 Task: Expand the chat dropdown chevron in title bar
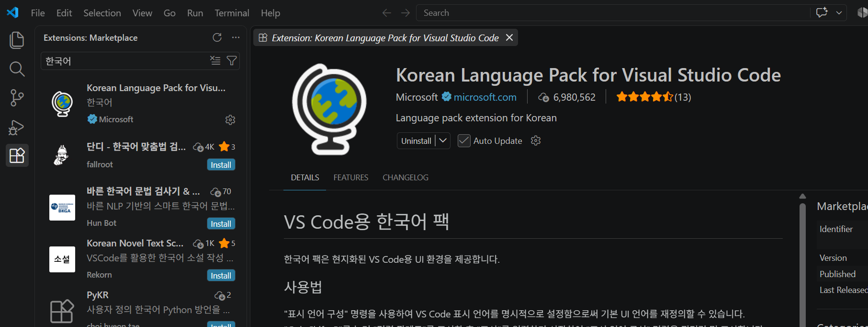tap(839, 13)
